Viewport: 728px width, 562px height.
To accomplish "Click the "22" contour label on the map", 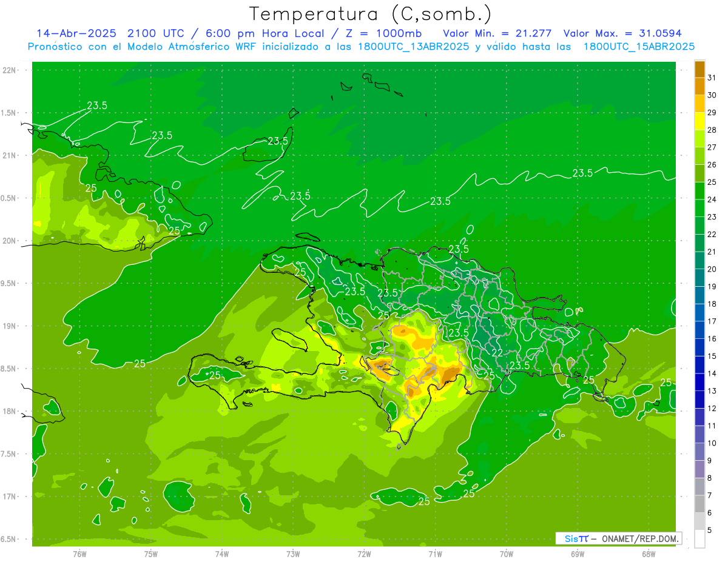I will click(497, 353).
